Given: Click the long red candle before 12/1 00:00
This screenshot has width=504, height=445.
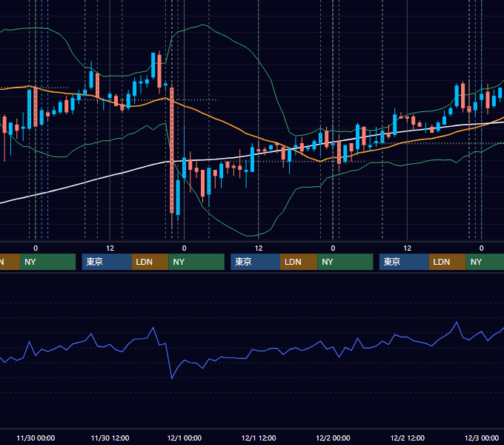Looking at the screenshot, I should tap(172, 150).
